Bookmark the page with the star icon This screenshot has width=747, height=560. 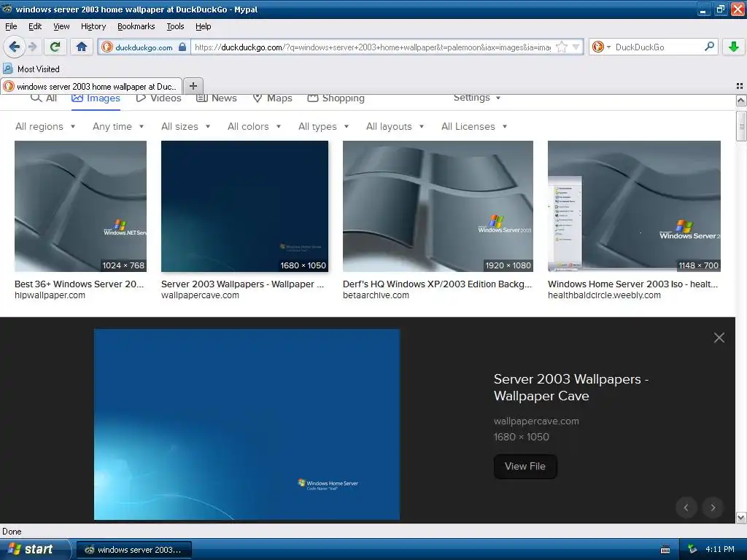pos(562,47)
